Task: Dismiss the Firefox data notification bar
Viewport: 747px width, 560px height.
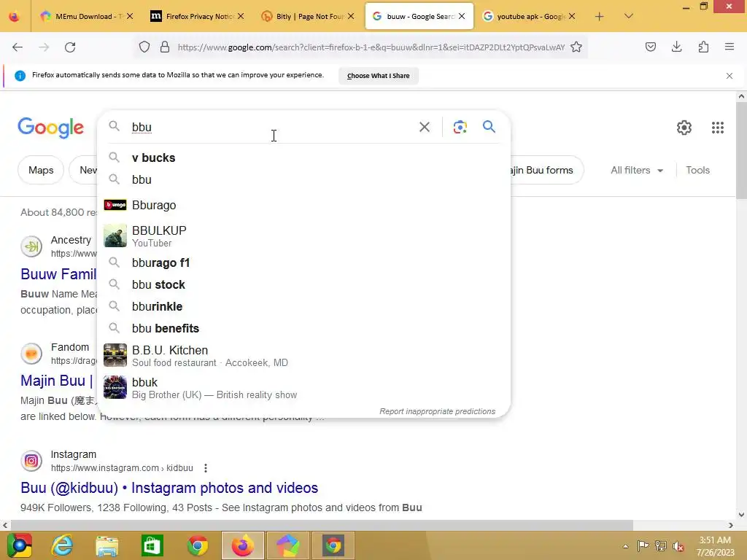Action: click(x=729, y=76)
